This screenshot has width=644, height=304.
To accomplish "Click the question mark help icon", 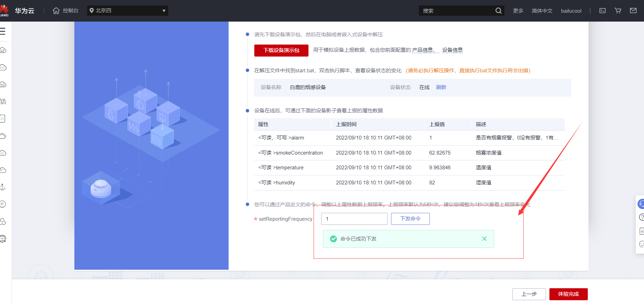I will pos(642,217).
